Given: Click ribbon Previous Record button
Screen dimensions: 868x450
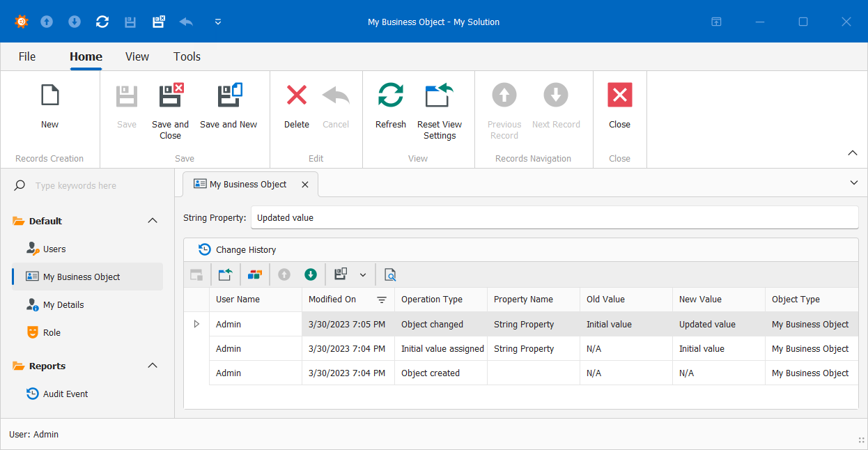Looking at the screenshot, I should [x=504, y=111].
